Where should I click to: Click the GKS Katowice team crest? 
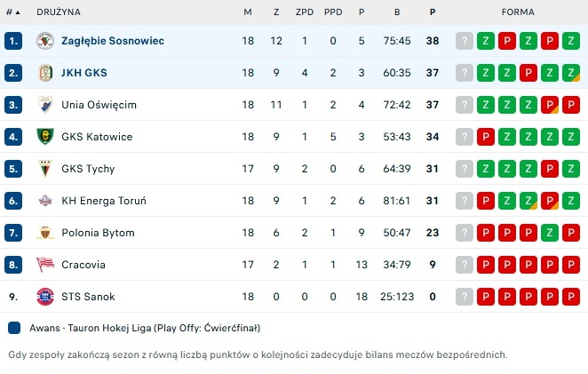pos(45,137)
